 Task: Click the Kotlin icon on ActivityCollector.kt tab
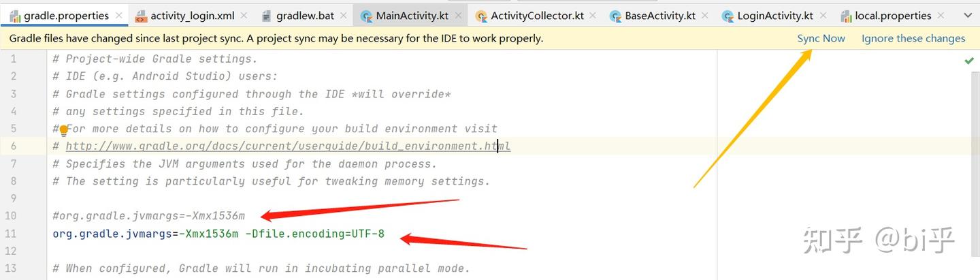tap(481, 16)
